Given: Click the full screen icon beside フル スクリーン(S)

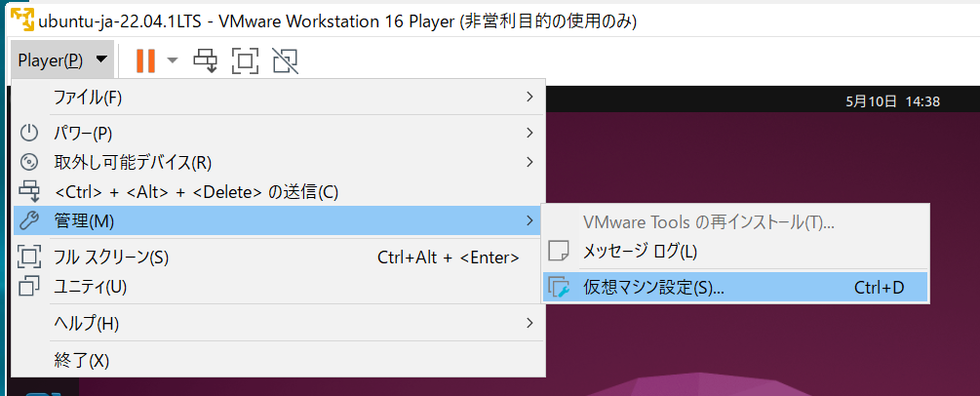Looking at the screenshot, I should point(29,257).
